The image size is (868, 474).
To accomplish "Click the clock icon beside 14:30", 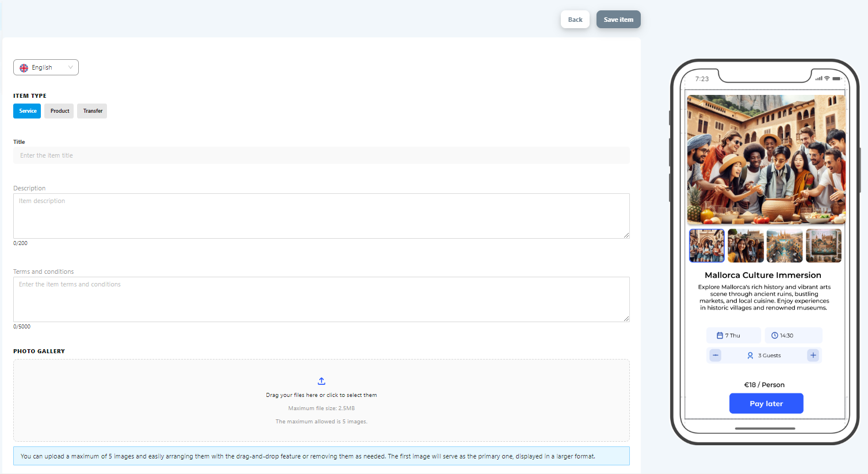I will tap(775, 335).
